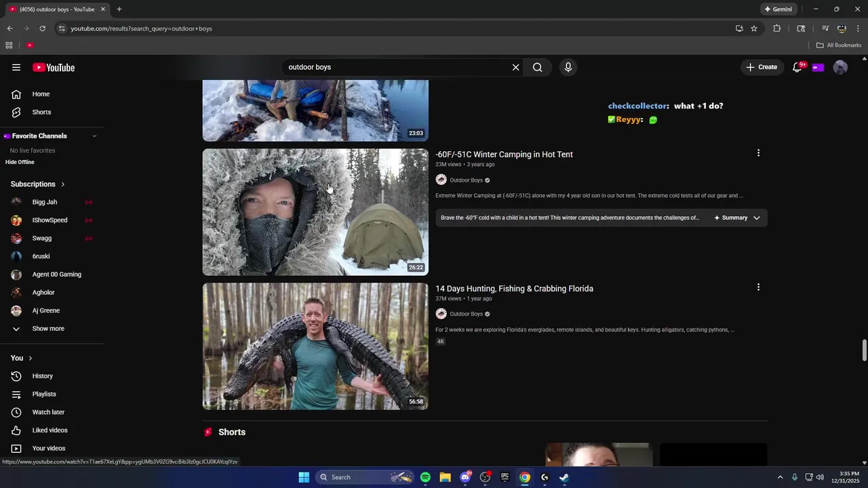Open the YouTube hamburger guide menu
Viewport: 868px width, 488px height.
[16, 67]
